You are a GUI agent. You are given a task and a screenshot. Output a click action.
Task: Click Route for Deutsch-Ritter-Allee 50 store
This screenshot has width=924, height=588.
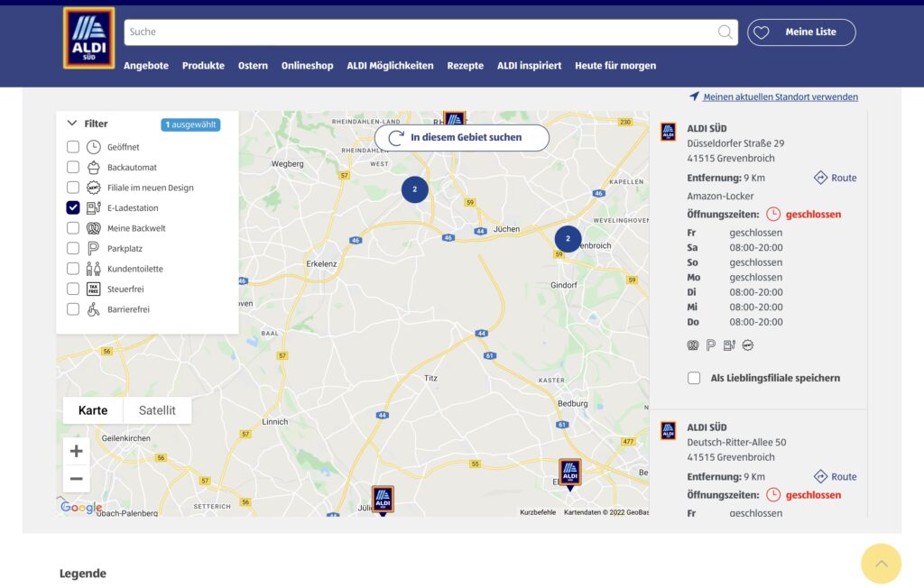coord(836,477)
